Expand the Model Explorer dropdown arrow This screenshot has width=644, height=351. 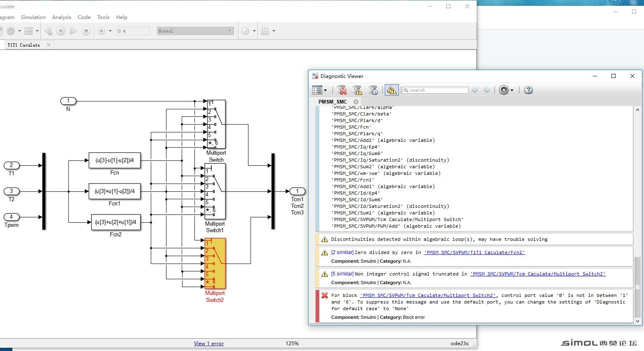[37, 31]
